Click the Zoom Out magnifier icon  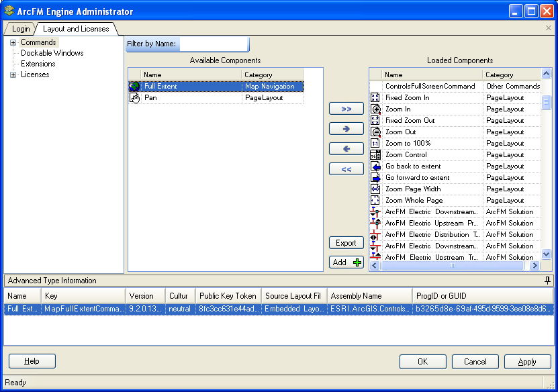click(375, 132)
